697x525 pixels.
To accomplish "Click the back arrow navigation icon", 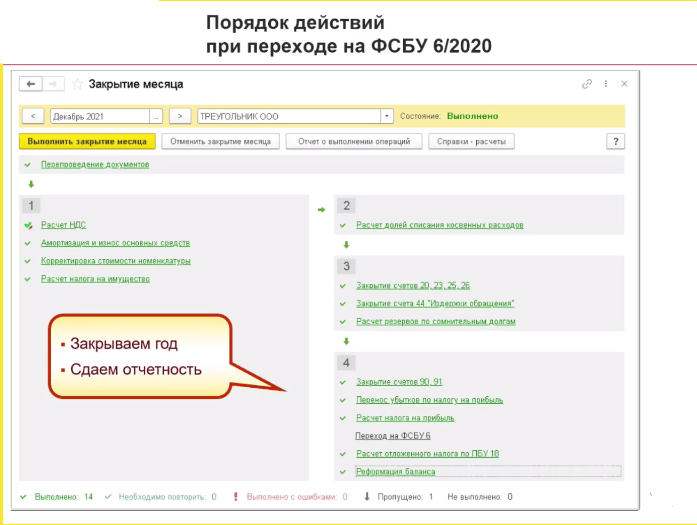I will click(31, 84).
